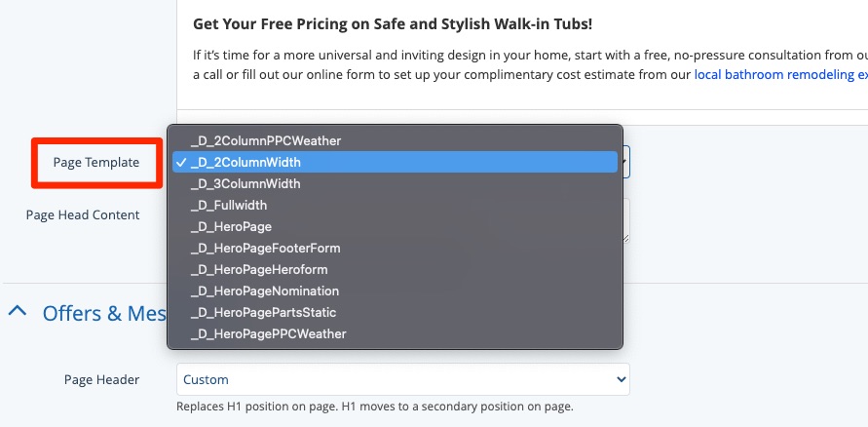868x427 pixels.
Task: Select _D_HeroPageNomination template
Action: pos(265,291)
